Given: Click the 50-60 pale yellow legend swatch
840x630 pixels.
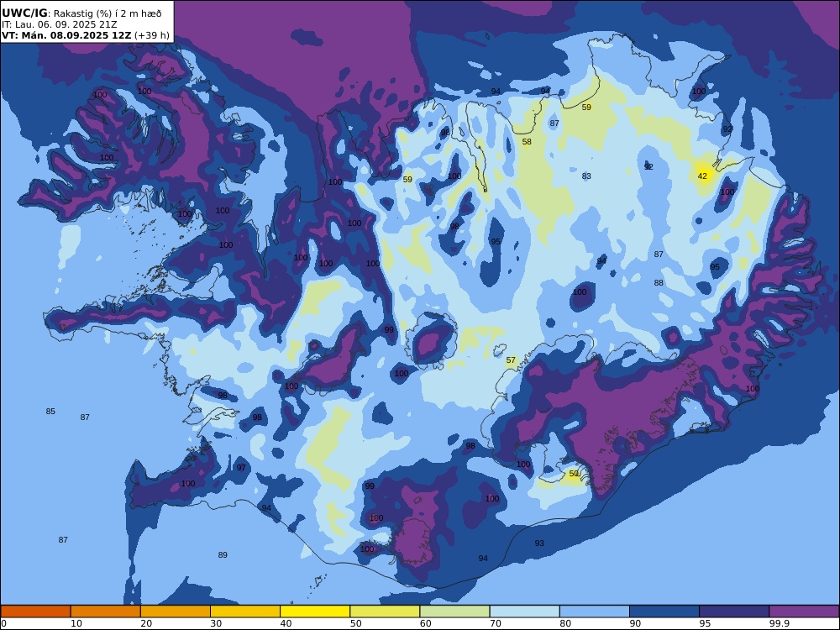Looking at the screenshot, I should coord(386,612).
